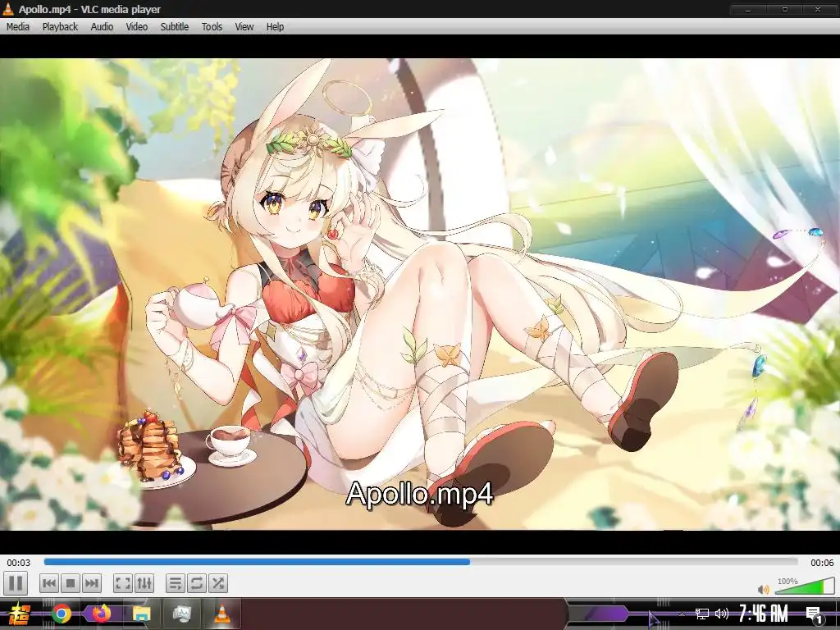The width and height of the screenshot is (840, 630).
Task: Click the video display area
Action: pyautogui.click(x=420, y=294)
